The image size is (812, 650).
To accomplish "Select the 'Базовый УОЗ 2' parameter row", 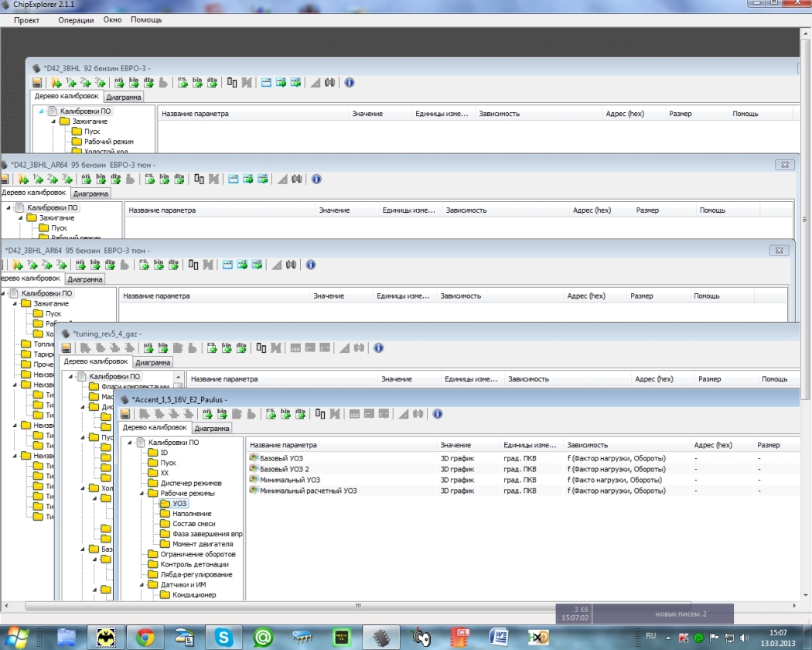I will (523, 469).
